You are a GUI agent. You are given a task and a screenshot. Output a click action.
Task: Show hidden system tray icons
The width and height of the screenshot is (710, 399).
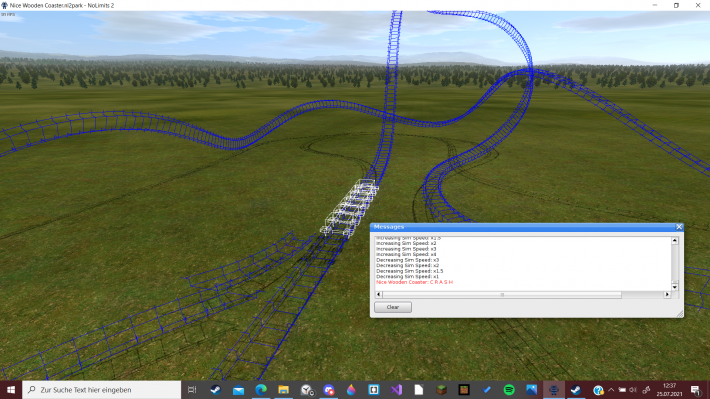611,390
